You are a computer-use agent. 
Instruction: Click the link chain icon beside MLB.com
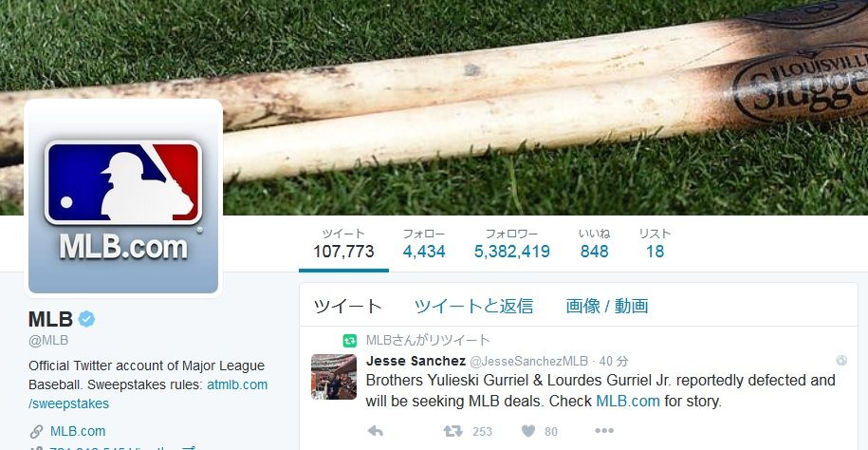coord(36,431)
